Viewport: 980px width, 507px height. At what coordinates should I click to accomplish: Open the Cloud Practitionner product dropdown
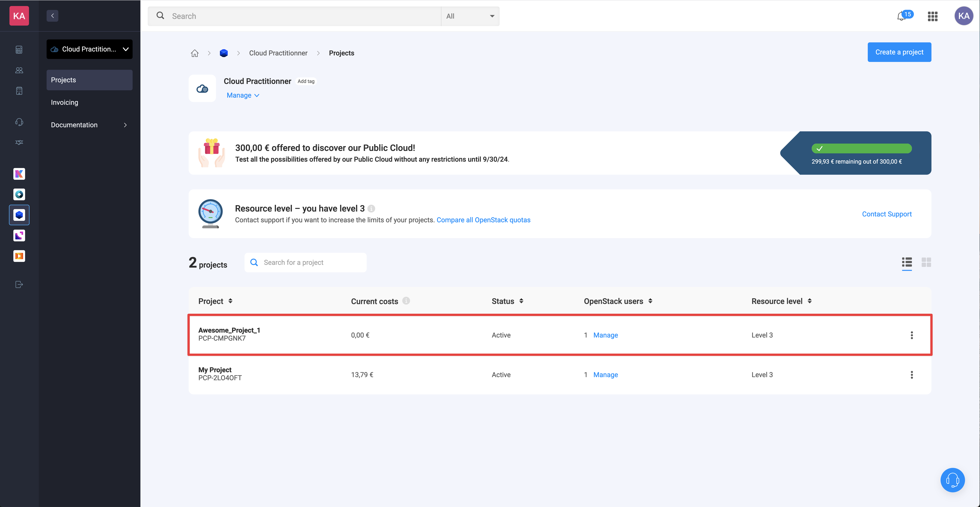(89, 49)
